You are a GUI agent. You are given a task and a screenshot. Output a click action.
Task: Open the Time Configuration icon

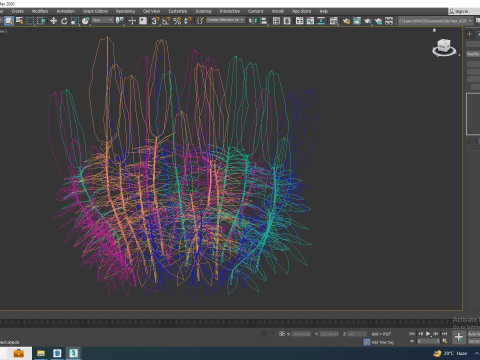point(445,341)
